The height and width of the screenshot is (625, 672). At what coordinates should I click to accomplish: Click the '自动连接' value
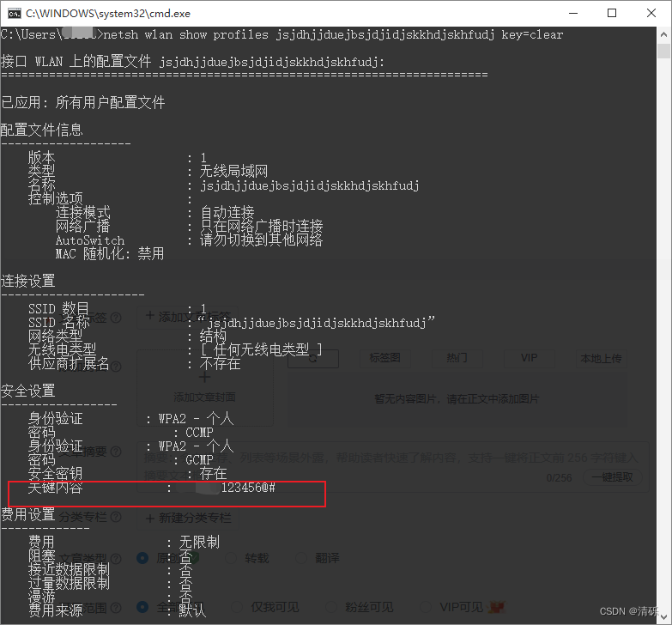pyautogui.click(x=227, y=212)
